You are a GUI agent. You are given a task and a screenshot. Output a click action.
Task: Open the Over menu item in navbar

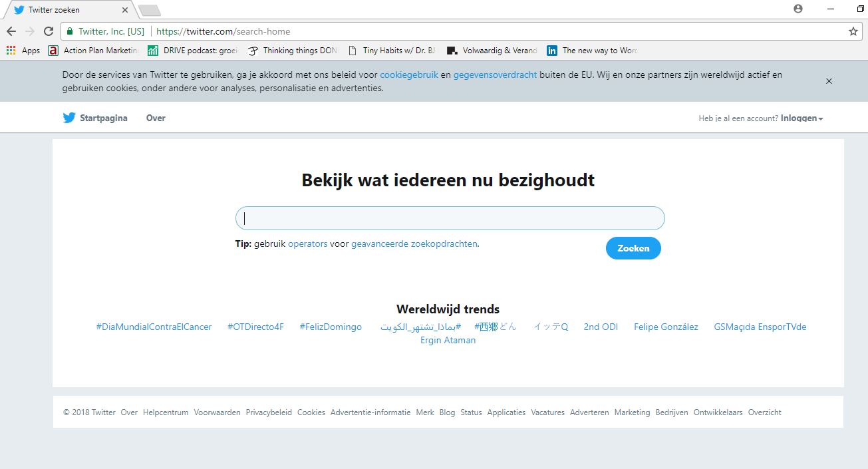(156, 118)
